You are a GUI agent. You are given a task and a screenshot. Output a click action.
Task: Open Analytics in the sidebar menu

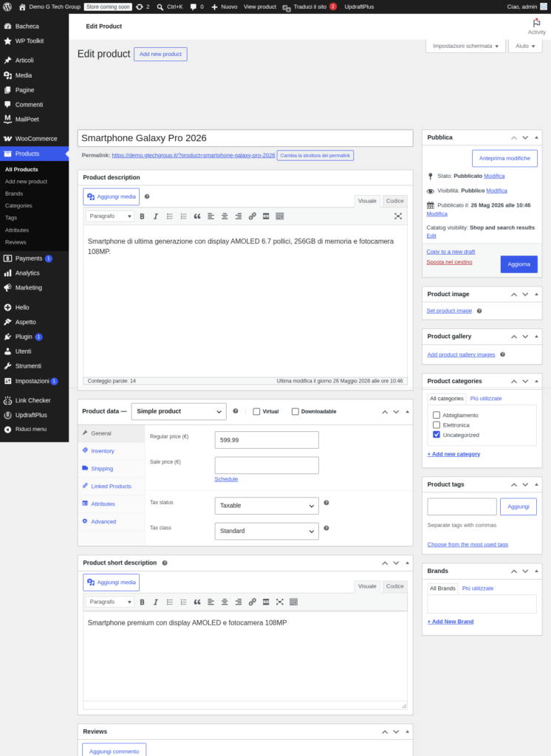34,273
